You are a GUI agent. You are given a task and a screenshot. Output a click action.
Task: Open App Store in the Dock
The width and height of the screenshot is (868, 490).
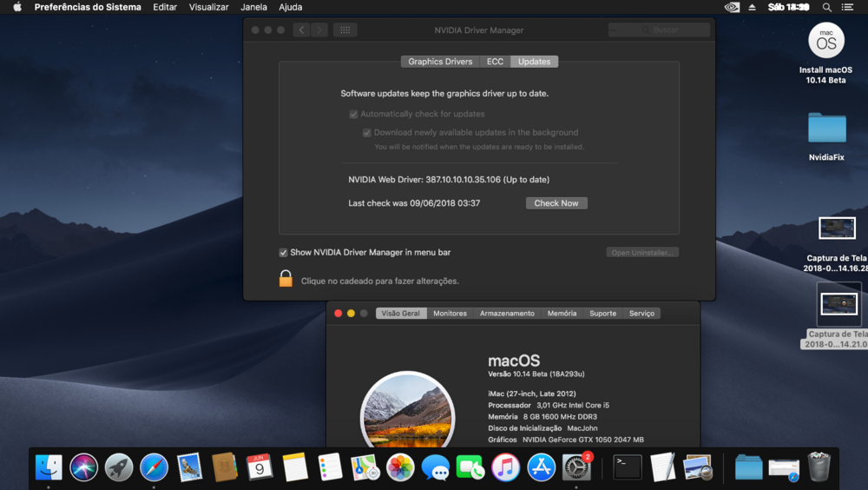tap(541, 467)
